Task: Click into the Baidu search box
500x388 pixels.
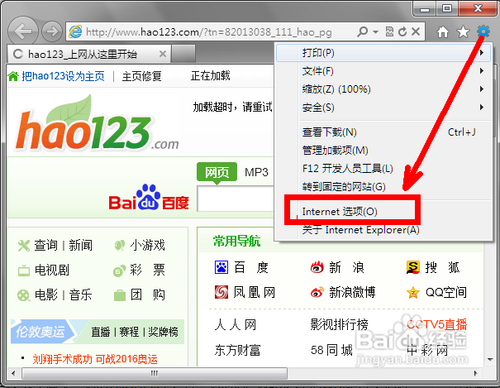Action: [x=236, y=199]
